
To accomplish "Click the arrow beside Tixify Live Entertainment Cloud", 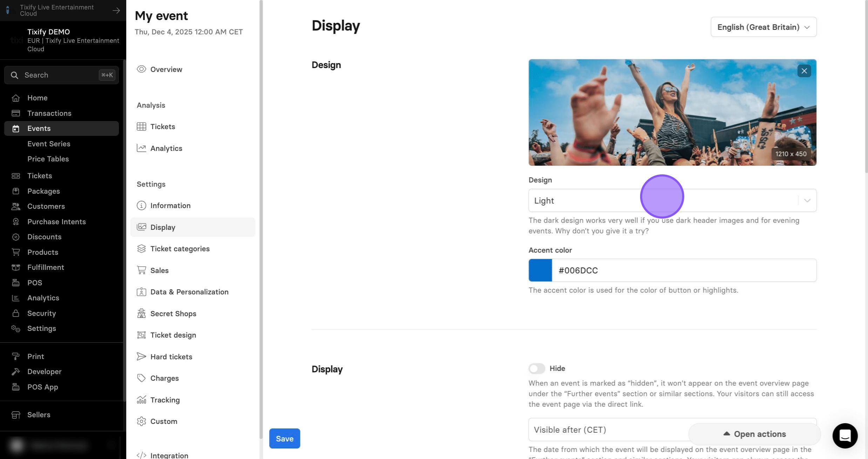I will click(116, 11).
